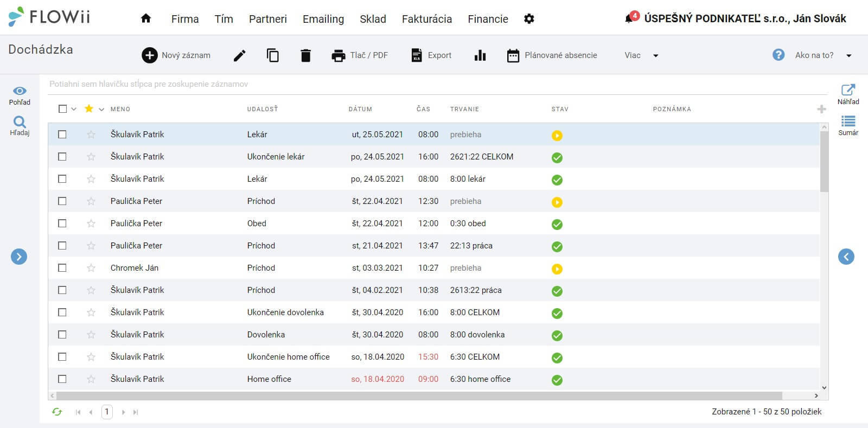The image size is (868, 428).
Task: Click the gold star column header filter
Action: 89,108
